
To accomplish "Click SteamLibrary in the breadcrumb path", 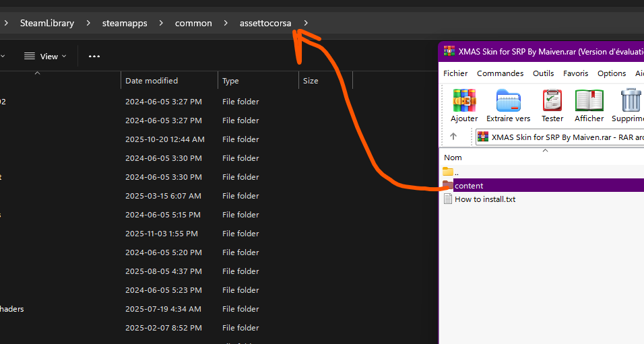I will [47, 23].
